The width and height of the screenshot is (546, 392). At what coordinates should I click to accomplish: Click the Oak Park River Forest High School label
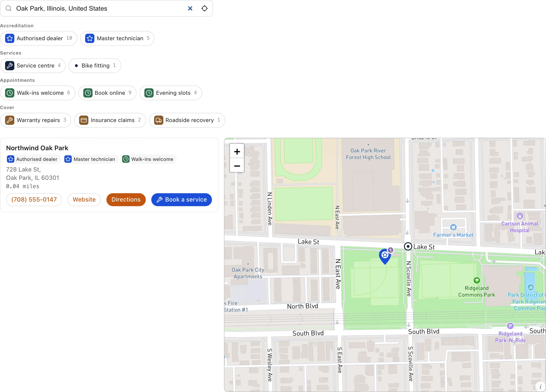368,154
